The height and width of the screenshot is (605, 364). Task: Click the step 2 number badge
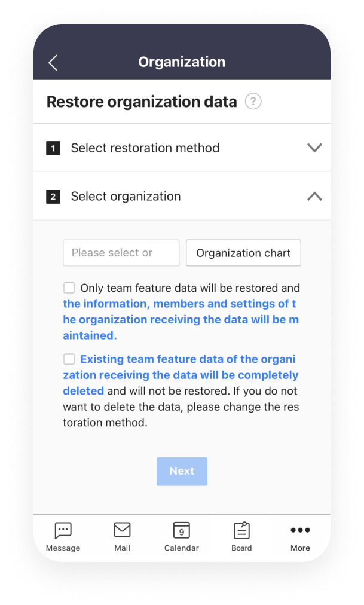pyautogui.click(x=53, y=197)
